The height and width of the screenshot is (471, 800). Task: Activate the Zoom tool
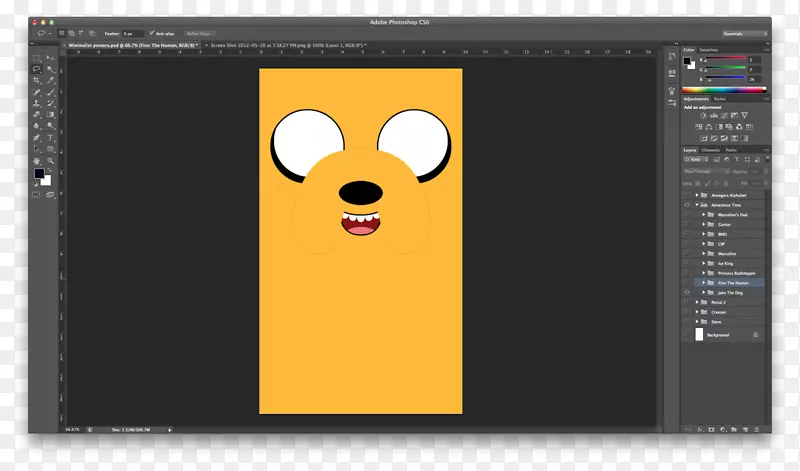50,160
